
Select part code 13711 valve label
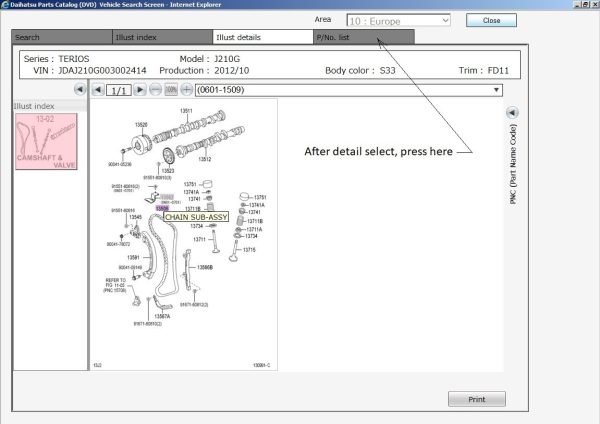(x=199, y=239)
